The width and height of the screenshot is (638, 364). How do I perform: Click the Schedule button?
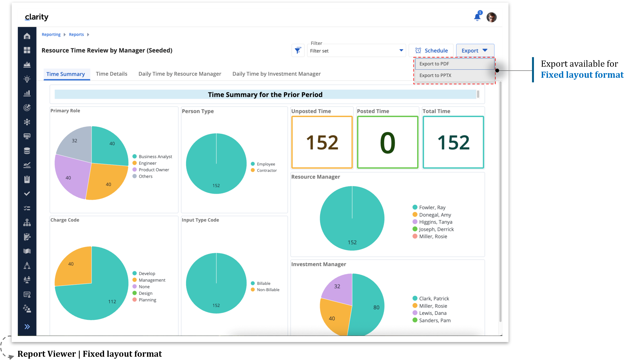click(x=431, y=50)
